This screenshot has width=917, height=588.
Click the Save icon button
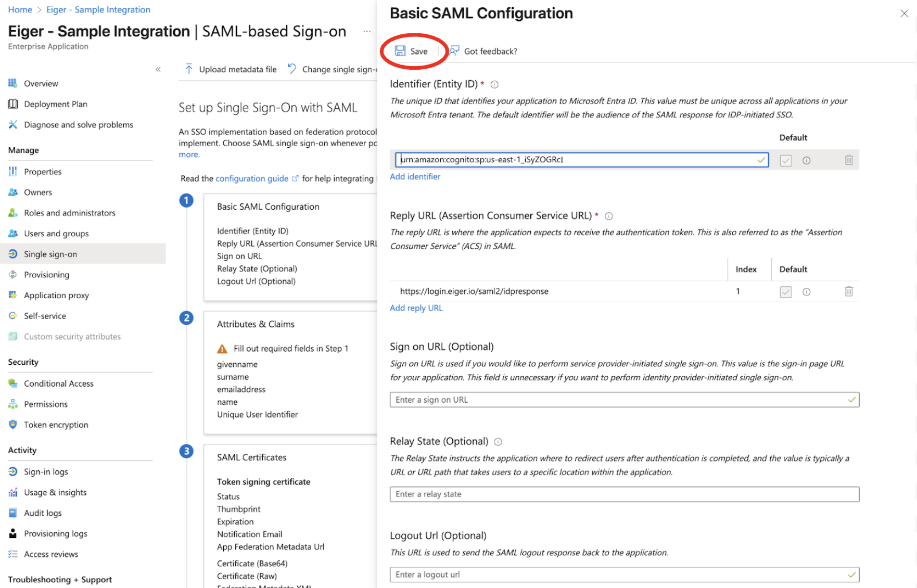coord(400,51)
